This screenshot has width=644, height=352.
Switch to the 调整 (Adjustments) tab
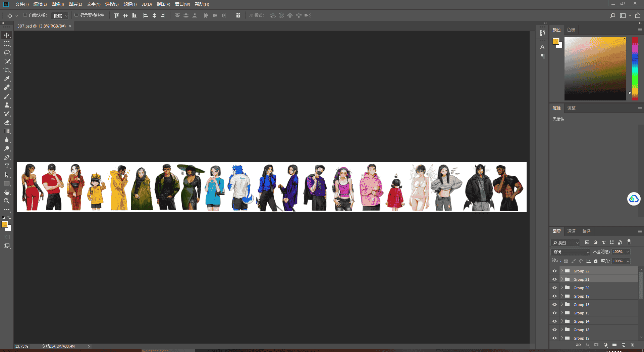coord(571,108)
